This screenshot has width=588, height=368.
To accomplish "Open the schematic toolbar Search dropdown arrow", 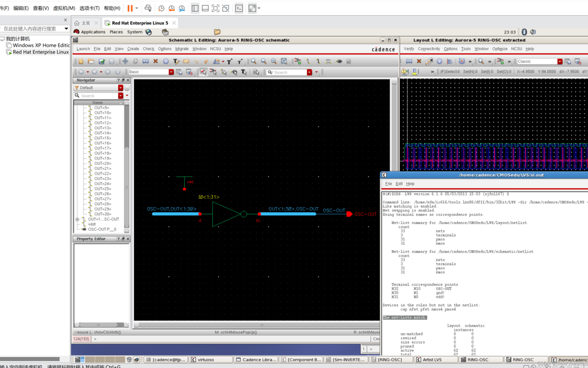I will point(309,72).
